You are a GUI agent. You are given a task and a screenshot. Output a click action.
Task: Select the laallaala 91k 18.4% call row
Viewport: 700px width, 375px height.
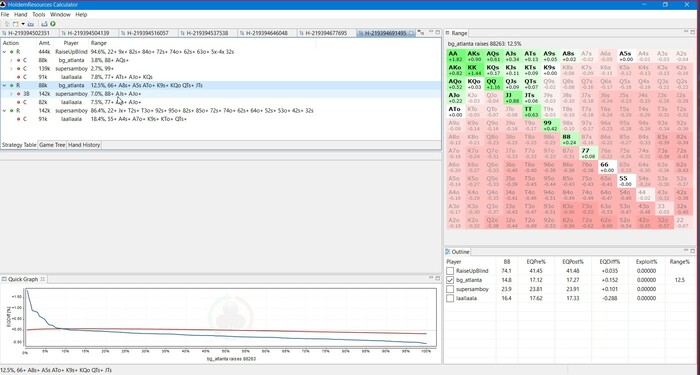221,119
